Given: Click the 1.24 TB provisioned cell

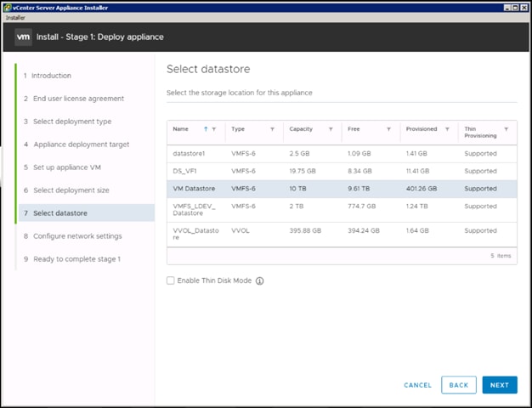Looking at the screenshot, I should [x=417, y=207].
